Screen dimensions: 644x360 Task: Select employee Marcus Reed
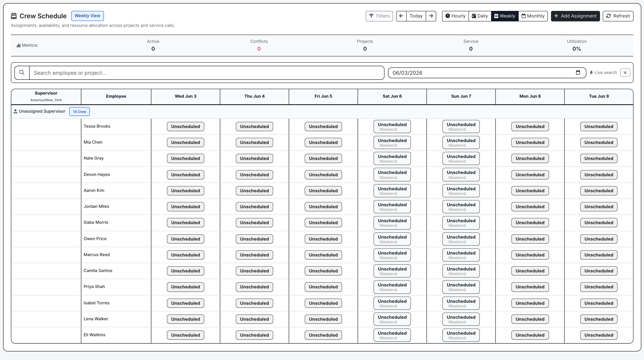click(97, 255)
